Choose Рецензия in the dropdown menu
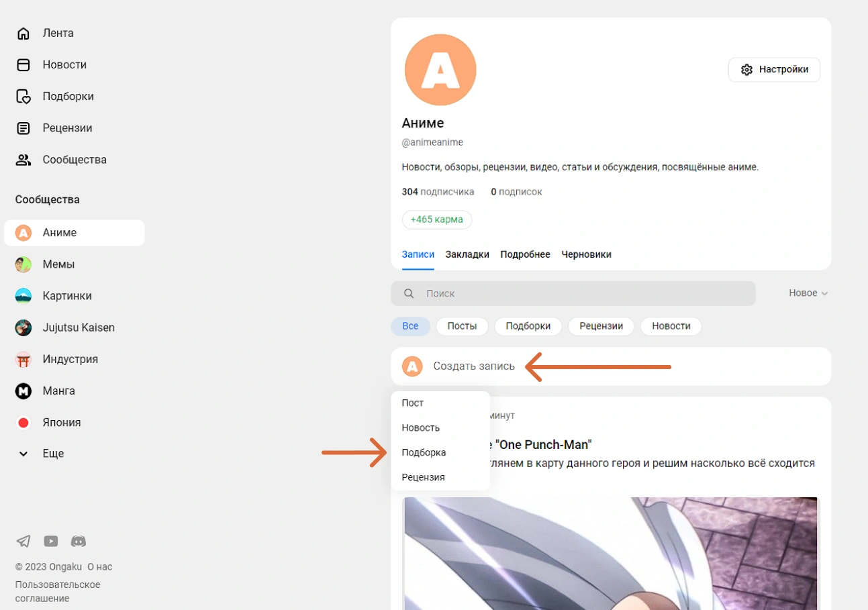 tap(423, 477)
